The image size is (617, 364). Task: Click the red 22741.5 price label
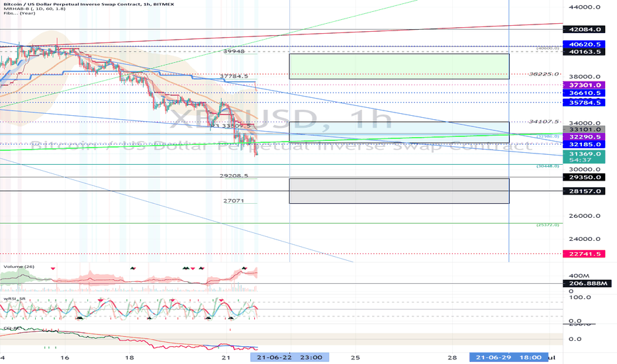pyautogui.click(x=585, y=254)
